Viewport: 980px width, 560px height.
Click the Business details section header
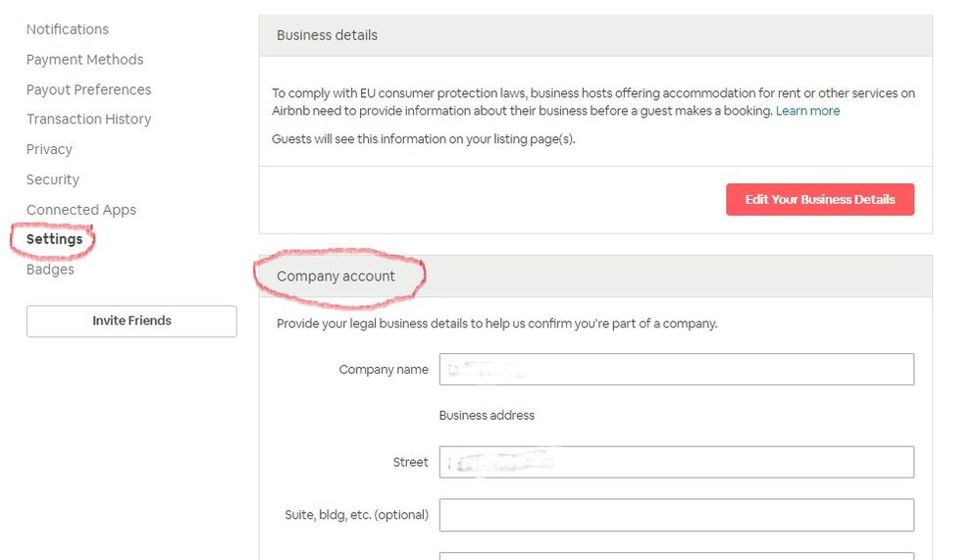click(x=327, y=35)
